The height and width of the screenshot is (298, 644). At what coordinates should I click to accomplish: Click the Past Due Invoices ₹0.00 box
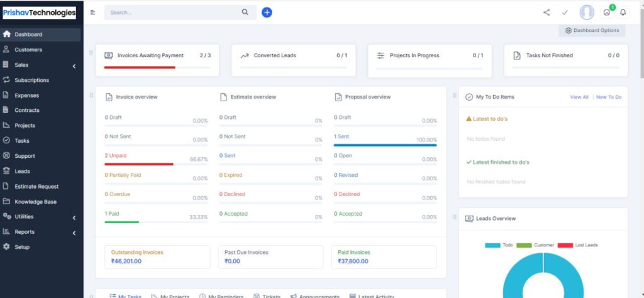pyautogui.click(x=270, y=257)
